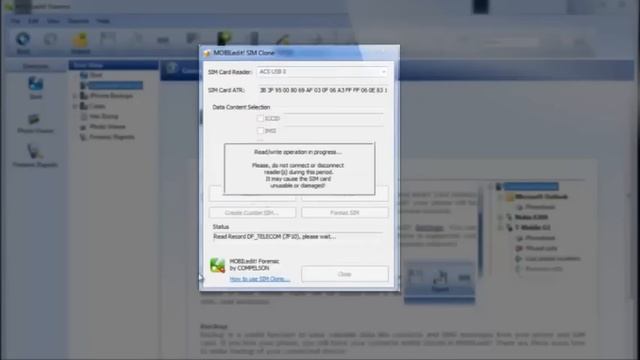Open Start from the left sidebar icon
This screenshot has height=360, width=640.
(x=36, y=84)
